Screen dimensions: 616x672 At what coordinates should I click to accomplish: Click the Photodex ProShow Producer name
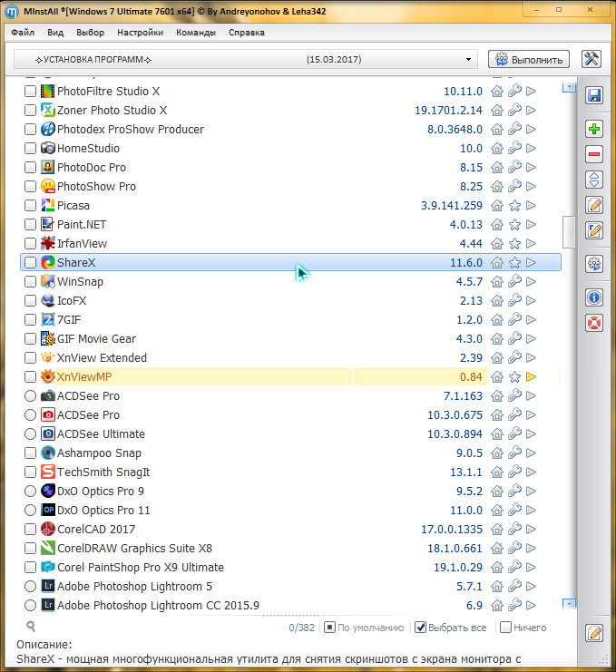click(131, 129)
